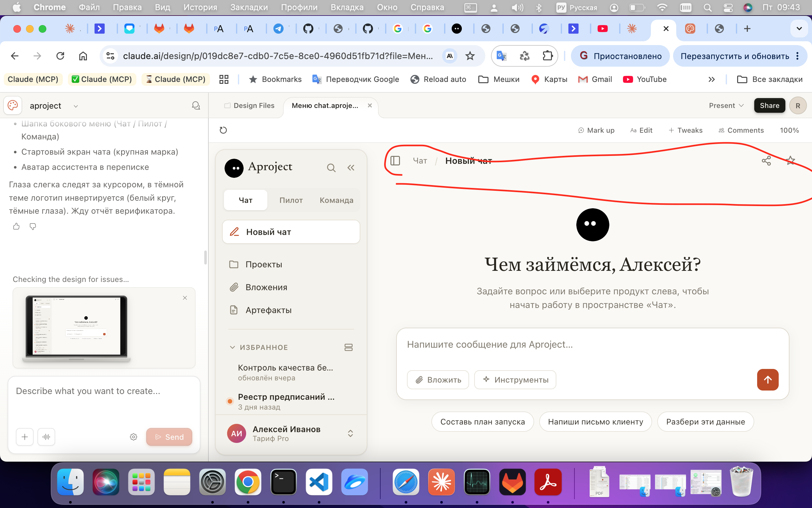Choose the Составь план запуска suggestion
Image resolution: width=812 pixels, height=508 pixels.
tap(482, 422)
